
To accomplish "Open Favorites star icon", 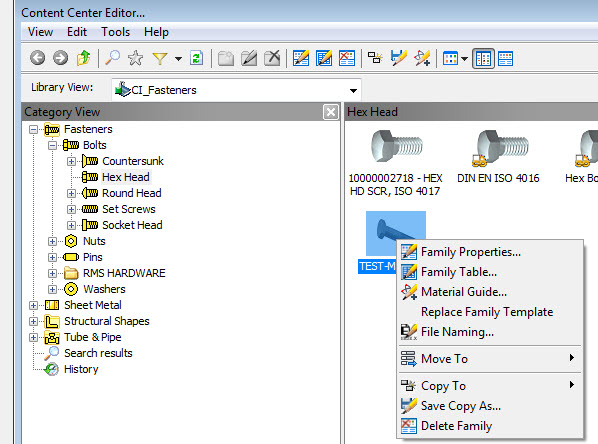I will [135, 58].
